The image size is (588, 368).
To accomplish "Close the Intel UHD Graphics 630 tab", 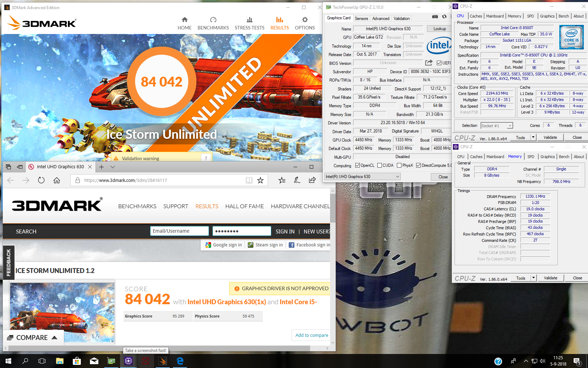I will 90,167.
